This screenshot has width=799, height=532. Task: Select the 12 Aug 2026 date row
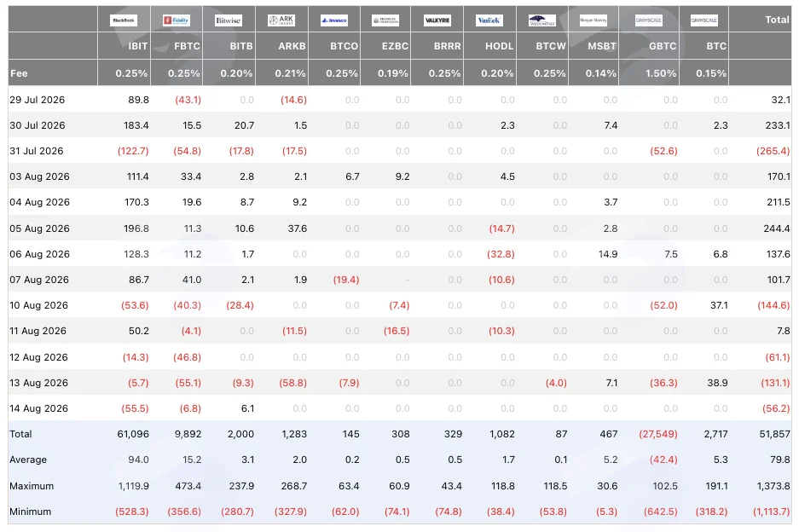coord(399,357)
